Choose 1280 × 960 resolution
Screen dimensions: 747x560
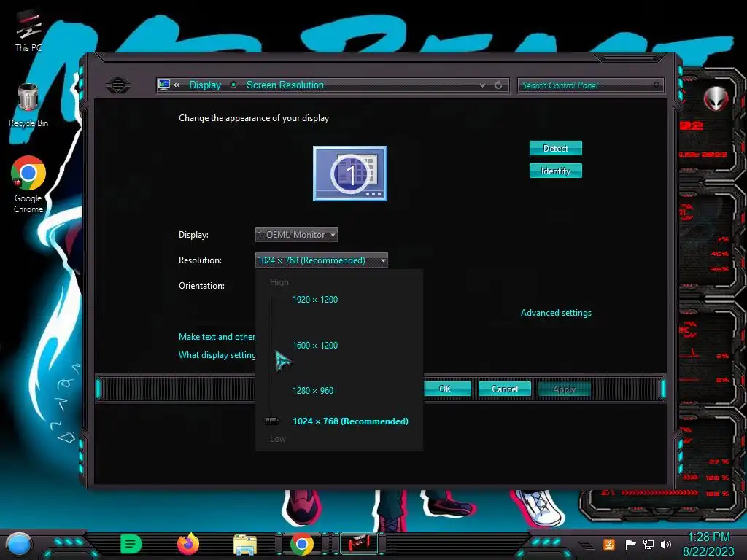pyautogui.click(x=313, y=391)
